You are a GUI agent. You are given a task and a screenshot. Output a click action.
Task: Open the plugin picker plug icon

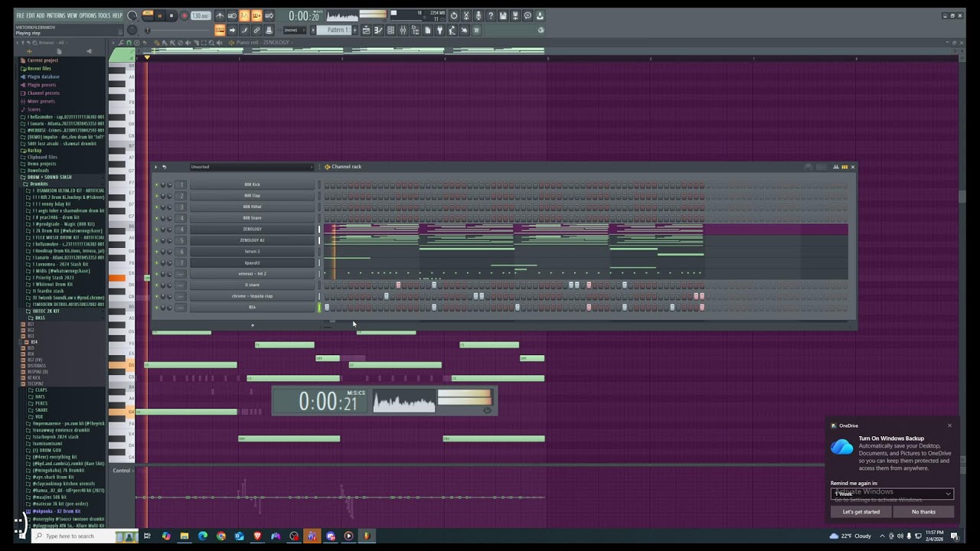tap(439, 30)
